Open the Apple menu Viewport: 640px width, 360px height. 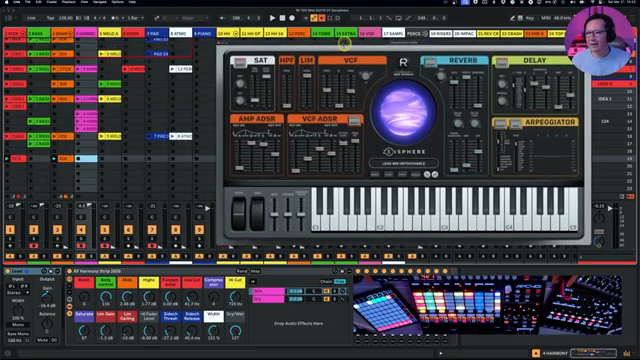pyautogui.click(x=6, y=2)
